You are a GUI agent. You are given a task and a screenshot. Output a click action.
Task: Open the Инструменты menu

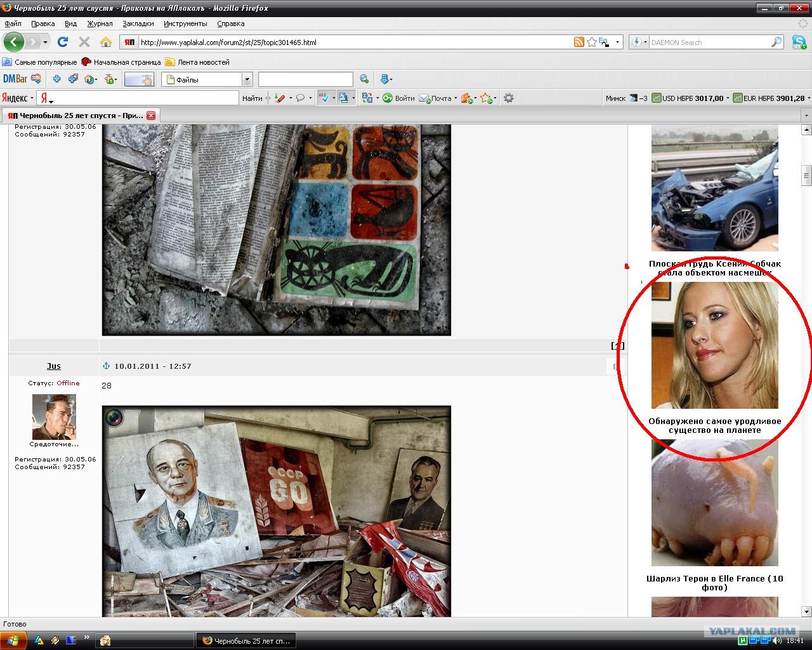click(x=185, y=23)
